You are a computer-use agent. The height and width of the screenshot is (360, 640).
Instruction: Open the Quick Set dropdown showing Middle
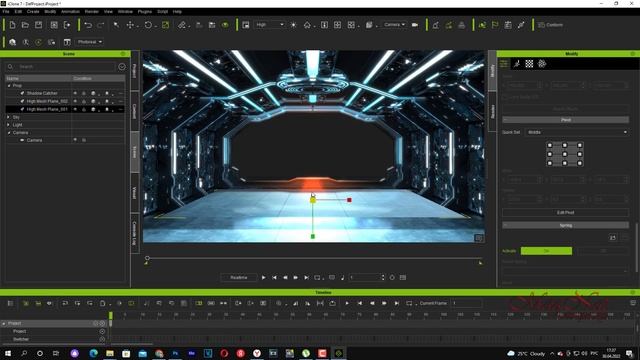pyautogui.click(x=577, y=132)
